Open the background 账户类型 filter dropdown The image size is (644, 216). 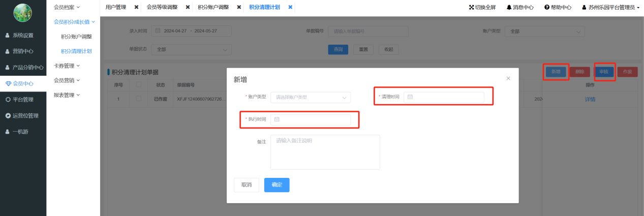pos(544,31)
